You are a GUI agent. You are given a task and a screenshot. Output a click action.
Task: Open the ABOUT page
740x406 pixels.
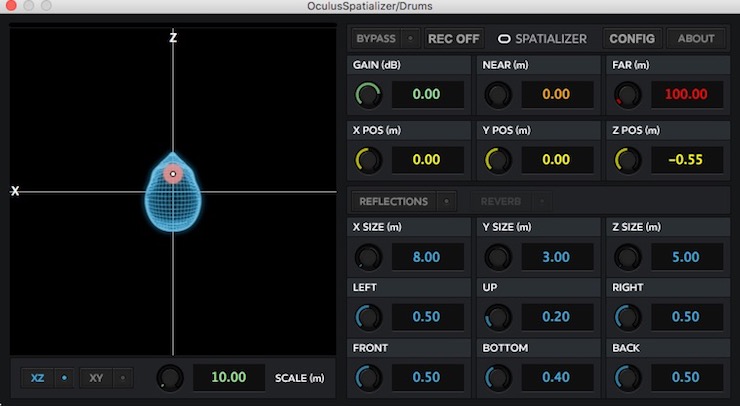point(696,39)
